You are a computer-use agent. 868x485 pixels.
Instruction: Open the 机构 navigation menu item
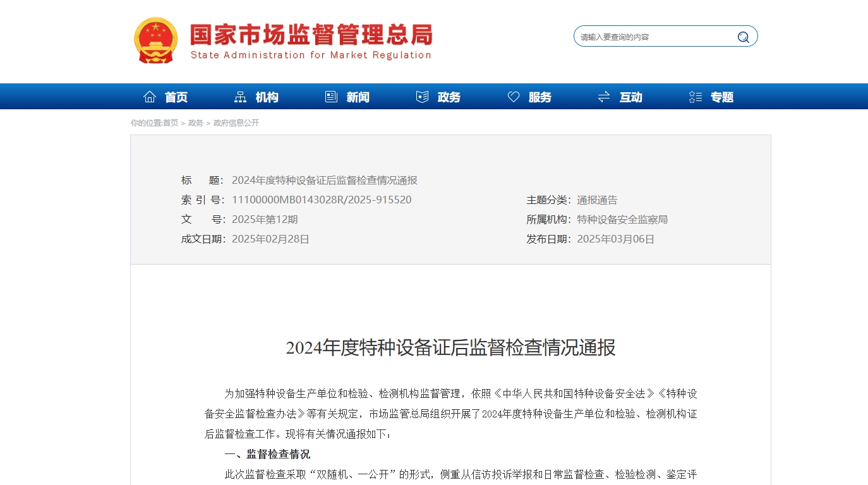pos(267,97)
